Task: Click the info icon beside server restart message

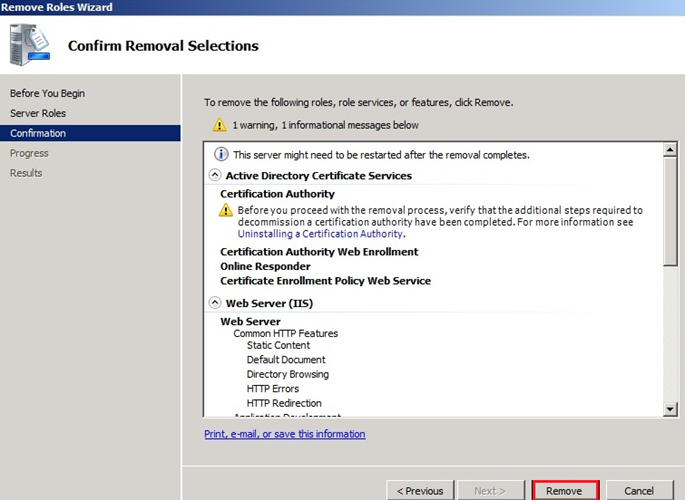Action: (x=221, y=154)
